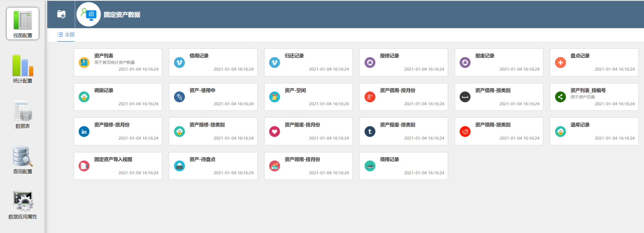
Task: Open the 资产报废-按类别 view title
Action: coord(398,125)
